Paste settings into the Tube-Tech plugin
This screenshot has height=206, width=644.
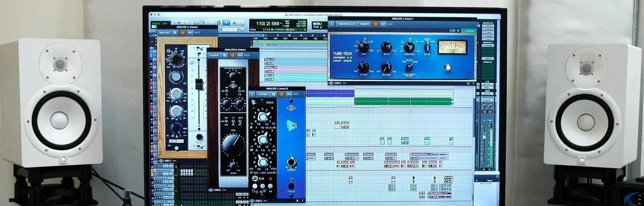[390, 24]
